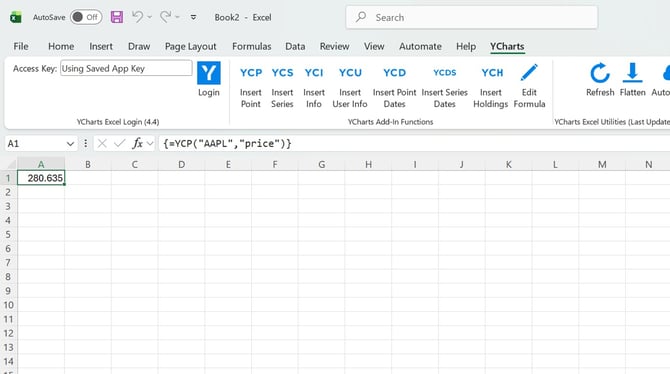This screenshot has width=670, height=374.
Task: Click the Book2 - Excel title text
Action: 243,18
